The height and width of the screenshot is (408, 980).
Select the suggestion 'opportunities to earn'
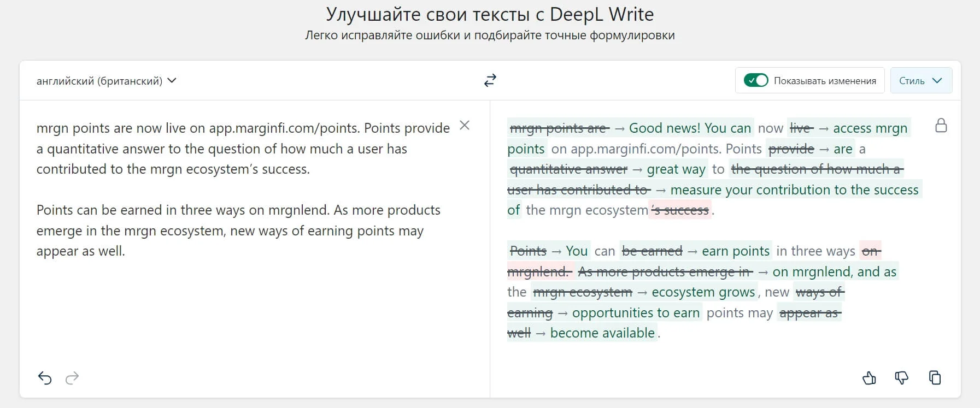(x=636, y=313)
